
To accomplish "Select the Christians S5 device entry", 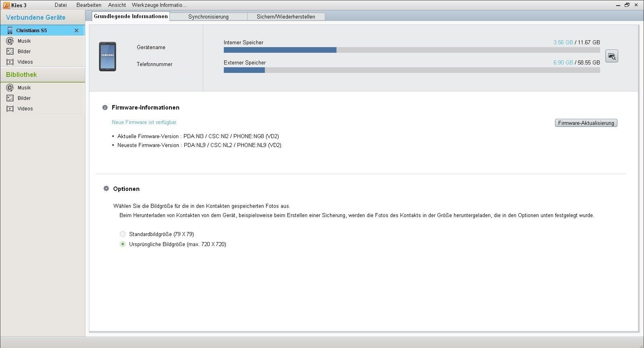I will (43, 30).
